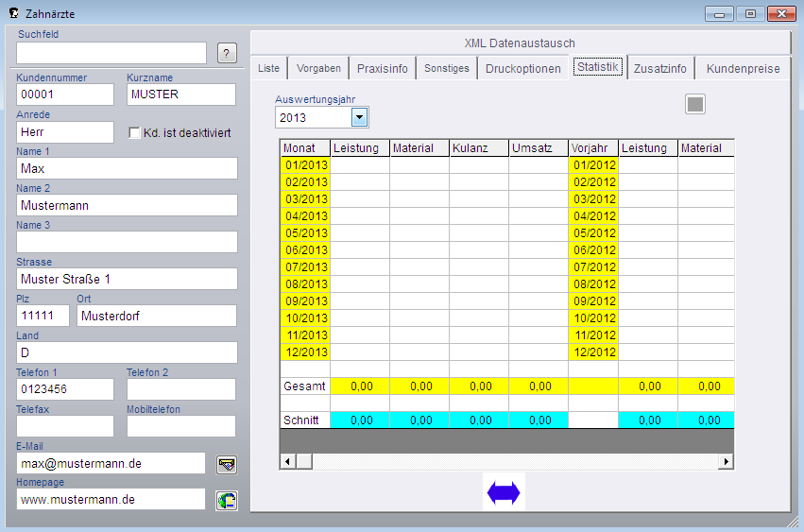Maximize the Zahnärzte window
The width and height of the screenshot is (804, 532).
tap(750, 14)
